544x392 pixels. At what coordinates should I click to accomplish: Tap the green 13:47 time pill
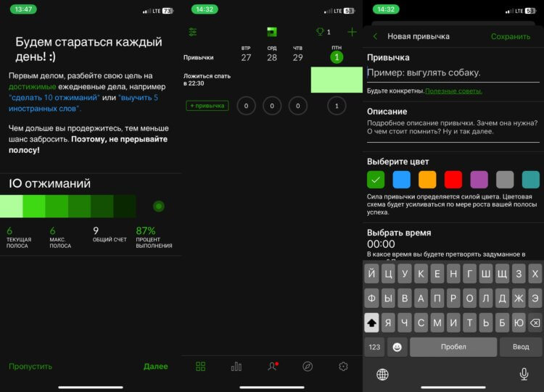click(23, 9)
